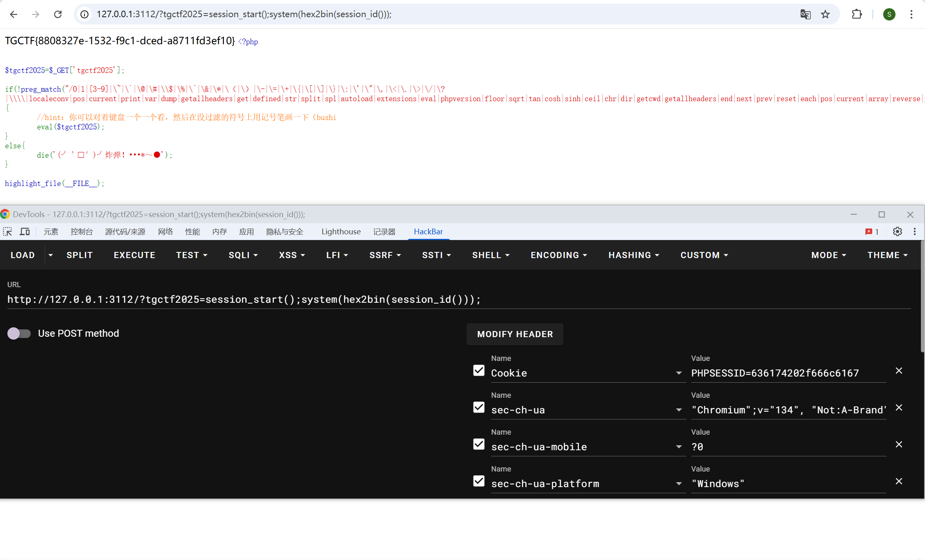The width and height of the screenshot is (925, 560).
Task: Open DevTools settings gear icon
Action: 898,231
